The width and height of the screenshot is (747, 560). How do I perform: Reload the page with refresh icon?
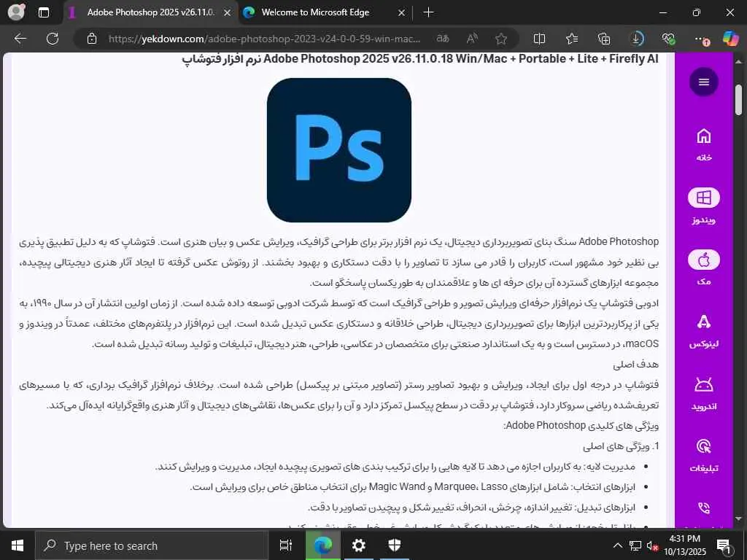pyautogui.click(x=53, y=39)
